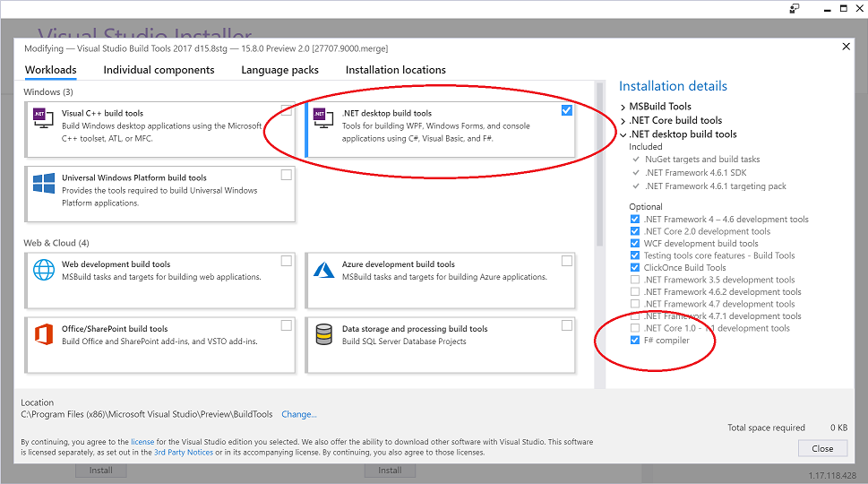
Task: Check .NET Framework 4.7.1 development tools
Action: coord(635,316)
